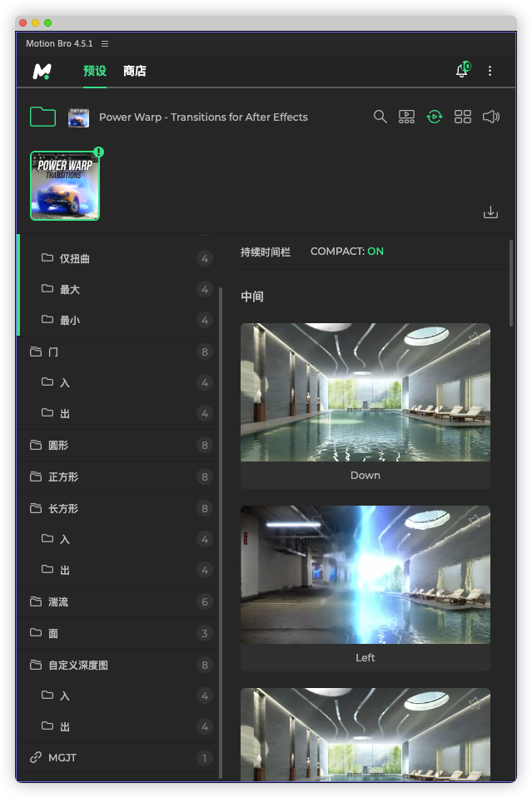This screenshot has height=798, width=532.
Task: Click the presets list vertical scrollbar
Action: click(511, 283)
